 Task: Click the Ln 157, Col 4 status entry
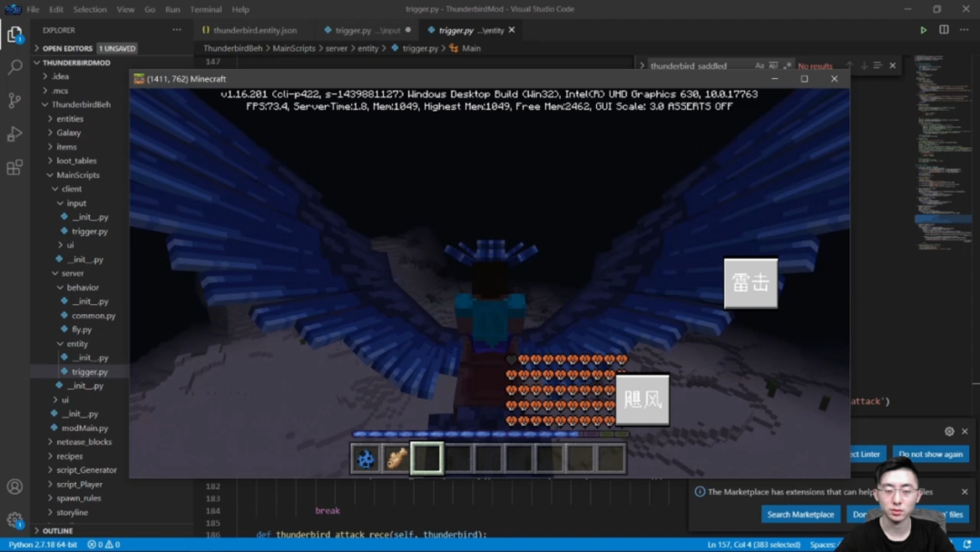tap(753, 545)
